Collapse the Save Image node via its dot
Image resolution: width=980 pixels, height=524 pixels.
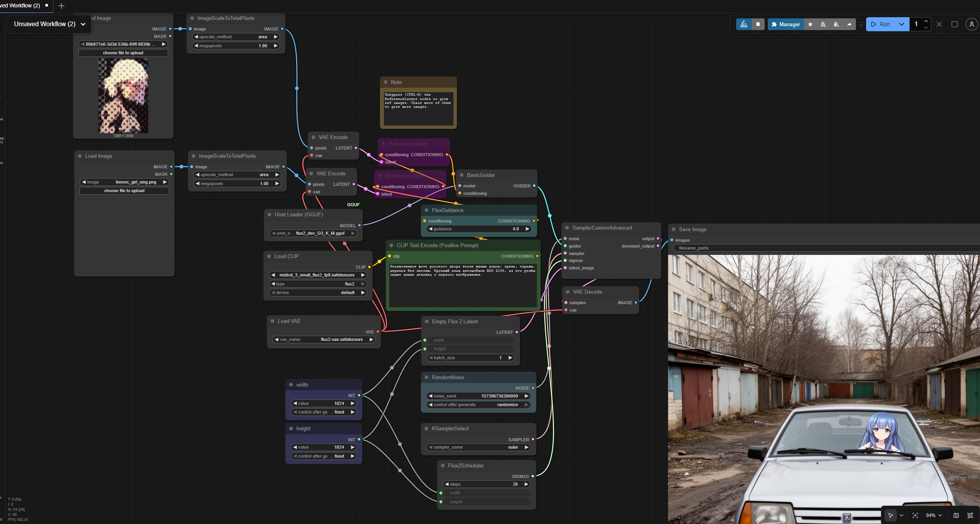click(x=673, y=229)
